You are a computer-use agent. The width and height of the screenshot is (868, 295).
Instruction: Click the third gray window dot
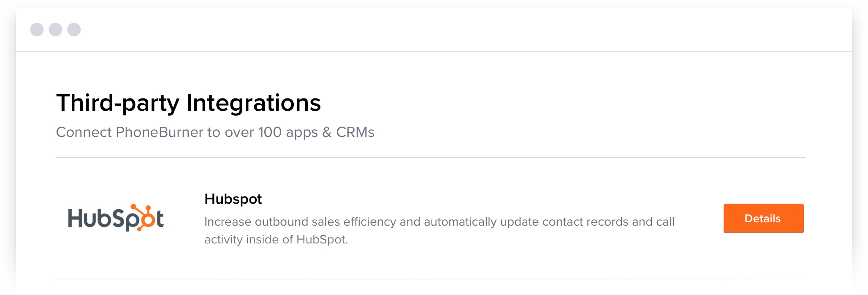coord(74,30)
